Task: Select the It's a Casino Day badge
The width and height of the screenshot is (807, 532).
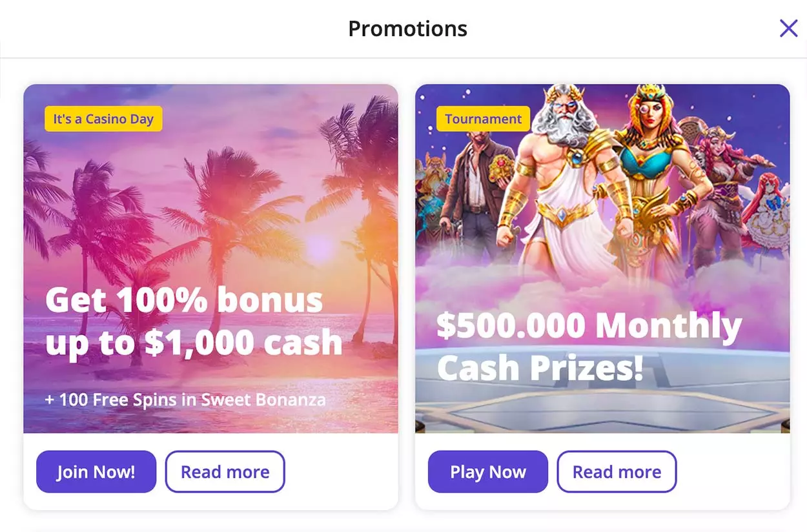Action: click(103, 119)
